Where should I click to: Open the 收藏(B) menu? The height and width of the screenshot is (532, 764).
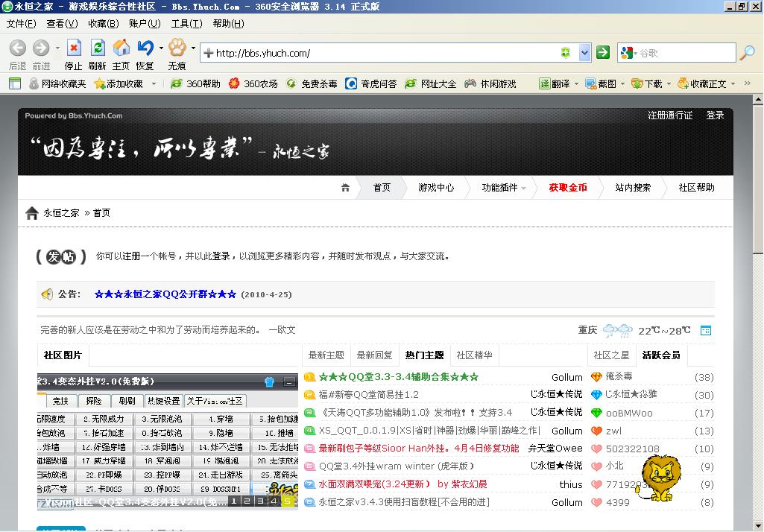[x=104, y=23]
